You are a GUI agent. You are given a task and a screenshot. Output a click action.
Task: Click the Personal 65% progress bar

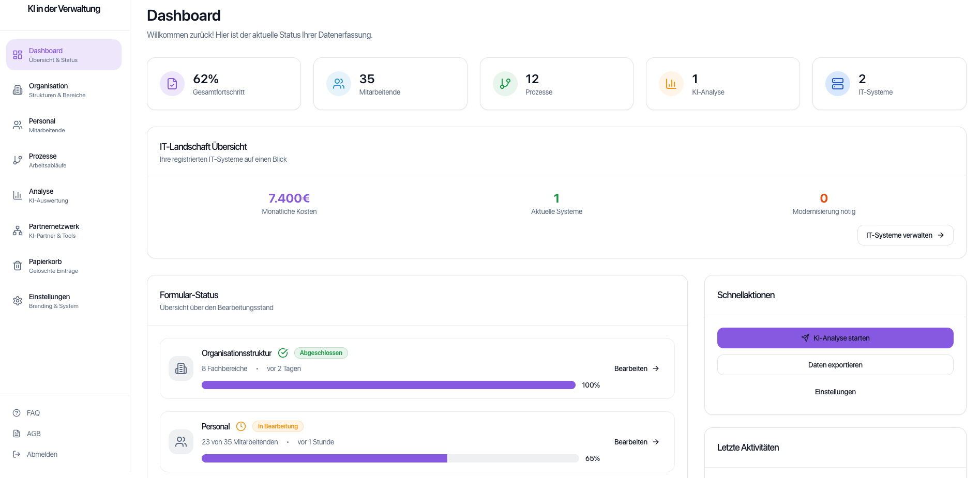(390, 458)
